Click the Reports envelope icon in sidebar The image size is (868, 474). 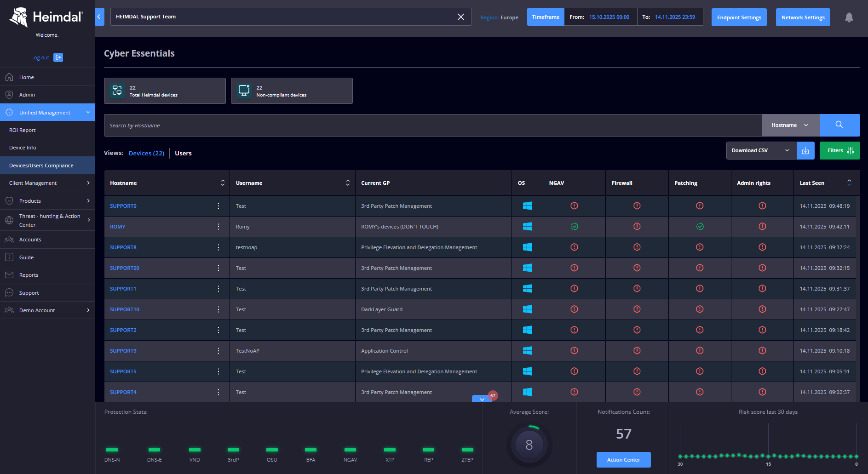[9, 275]
